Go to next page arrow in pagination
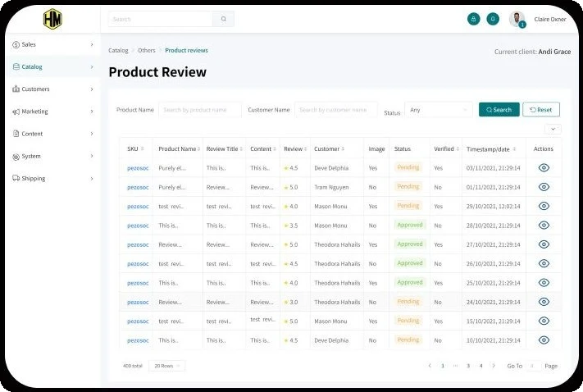The width and height of the screenshot is (583, 392). click(x=494, y=366)
